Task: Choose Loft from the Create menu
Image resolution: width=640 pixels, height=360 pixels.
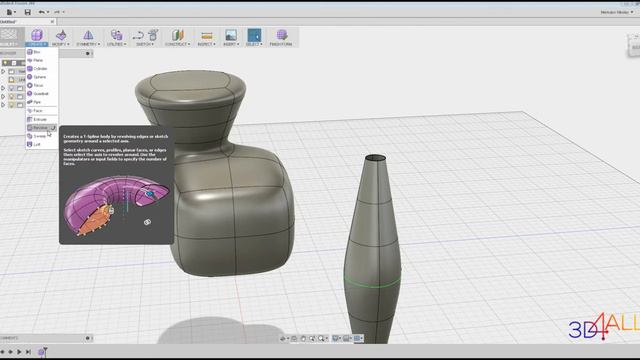Action: (41, 144)
